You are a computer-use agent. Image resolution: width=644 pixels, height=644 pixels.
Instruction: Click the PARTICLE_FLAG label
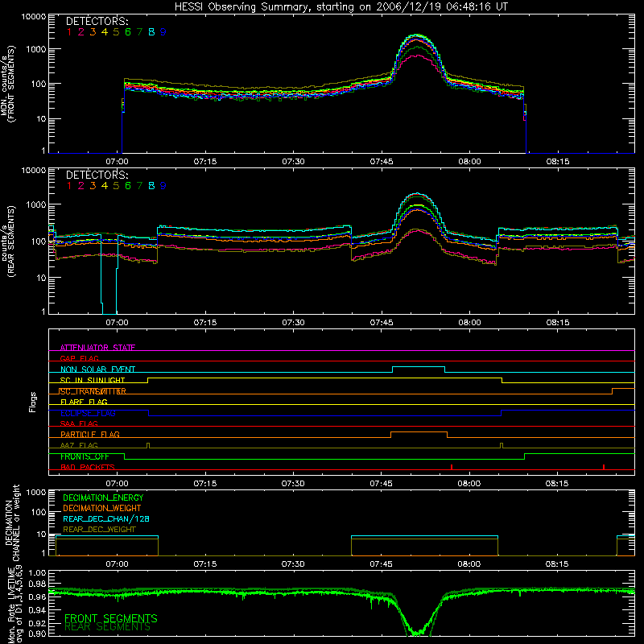click(90, 434)
